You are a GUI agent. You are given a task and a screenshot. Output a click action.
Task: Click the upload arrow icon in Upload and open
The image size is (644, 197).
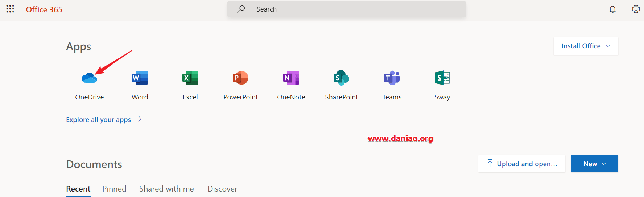[490, 164]
